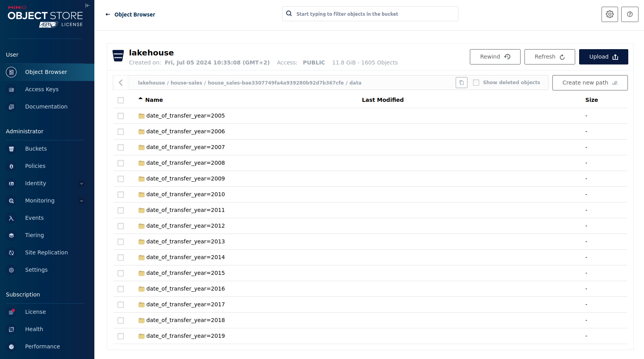Collapse the sidebar using the top arrow icon
Viewport: 644px width, 359px height.
point(87,6)
